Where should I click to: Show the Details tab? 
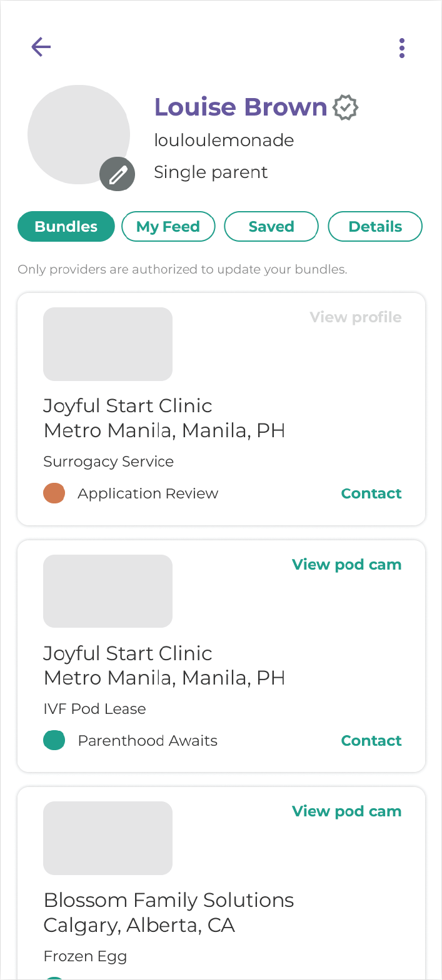point(375,227)
